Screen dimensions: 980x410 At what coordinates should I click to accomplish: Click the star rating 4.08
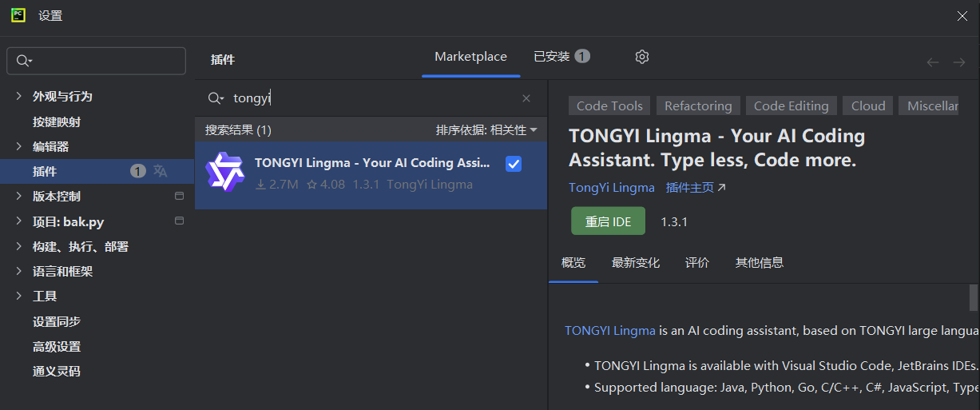click(x=327, y=185)
